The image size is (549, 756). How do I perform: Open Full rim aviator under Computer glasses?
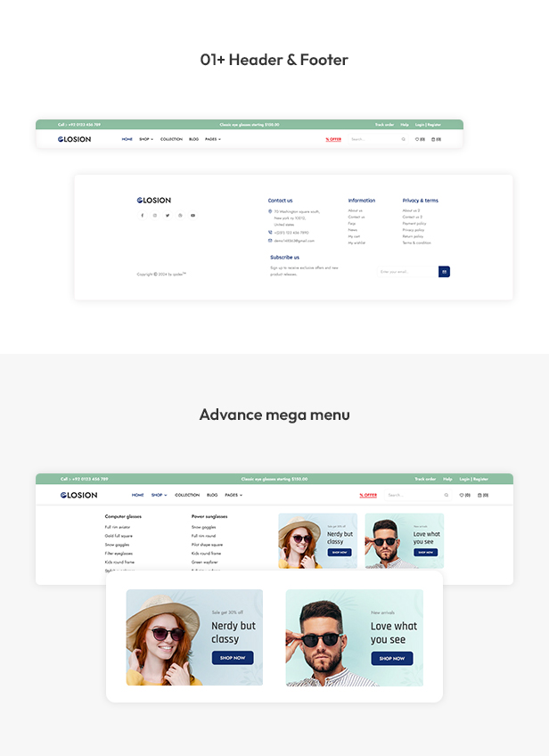[x=118, y=528]
